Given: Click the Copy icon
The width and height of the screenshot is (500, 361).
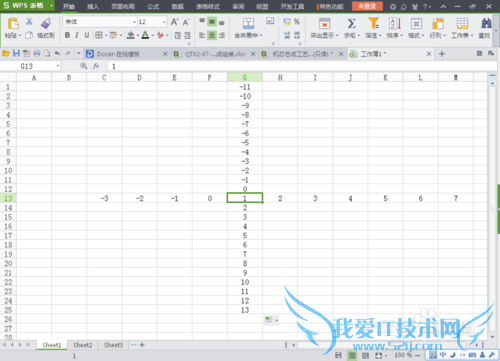Looking at the screenshot, I should click(x=29, y=35).
